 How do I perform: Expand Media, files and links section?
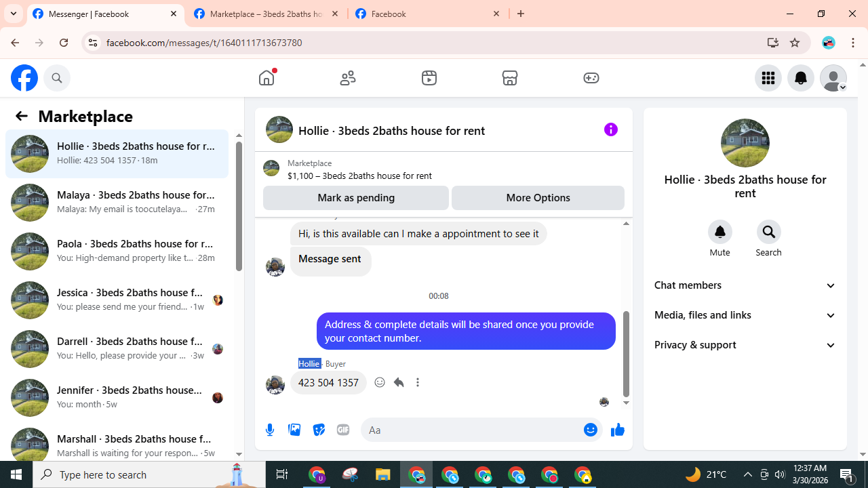[x=745, y=315]
